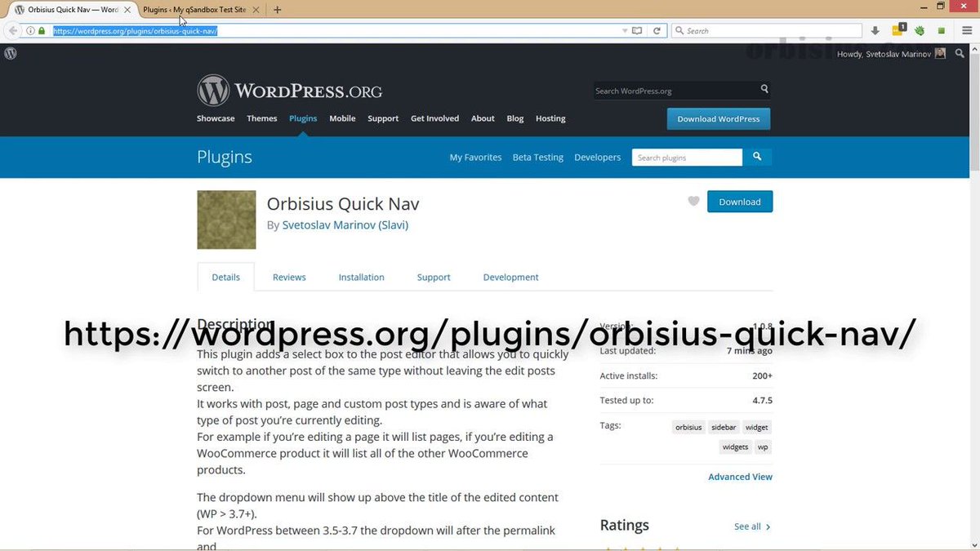Open the Beta Testing link

pos(538,158)
